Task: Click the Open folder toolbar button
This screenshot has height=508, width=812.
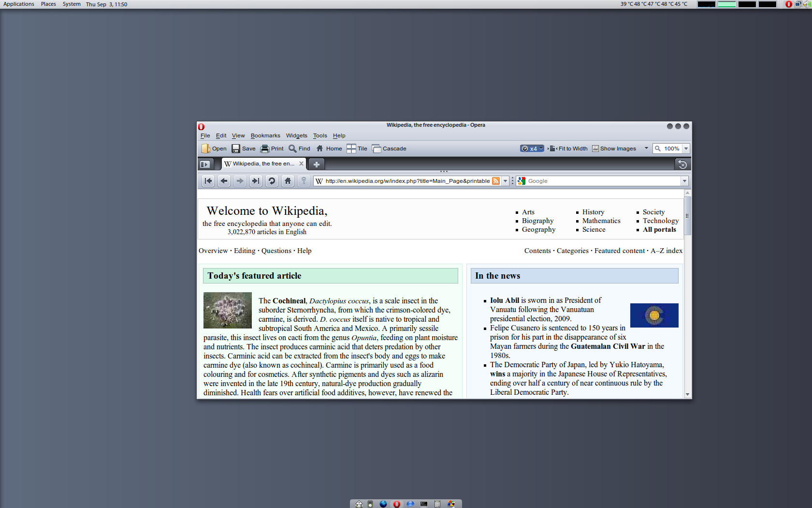Action: (x=214, y=149)
